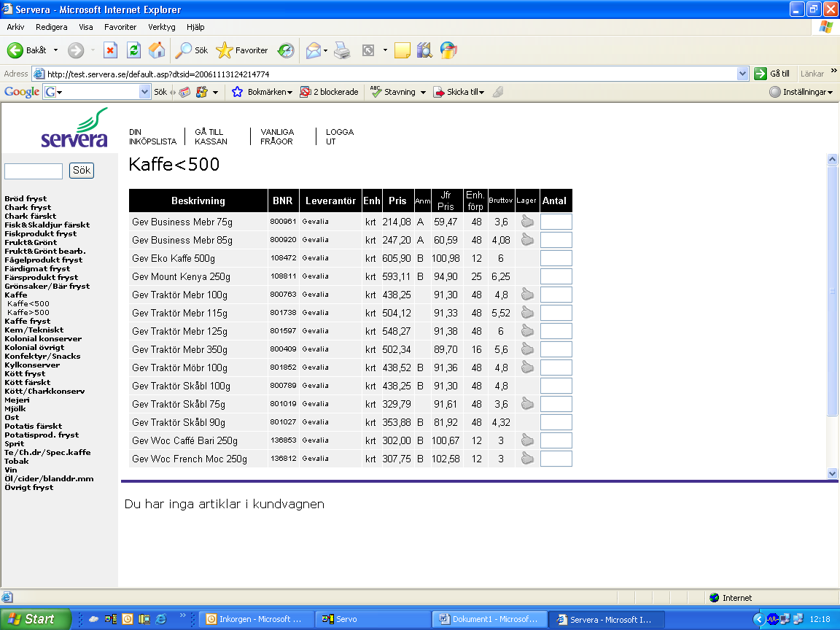840x630 pixels.
Task: Open the address bar dropdown arrow
Action: coord(742,74)
